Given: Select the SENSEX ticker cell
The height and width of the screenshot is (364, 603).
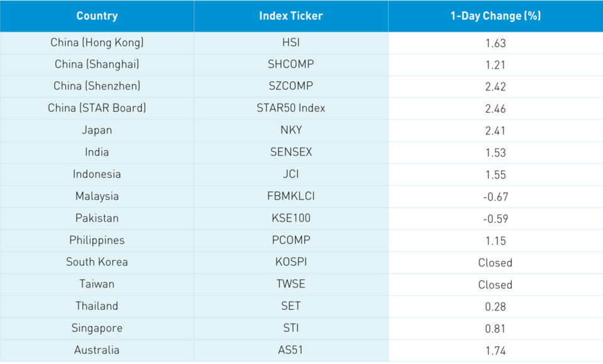Looking at the screenshot, I should pos(291,152).
